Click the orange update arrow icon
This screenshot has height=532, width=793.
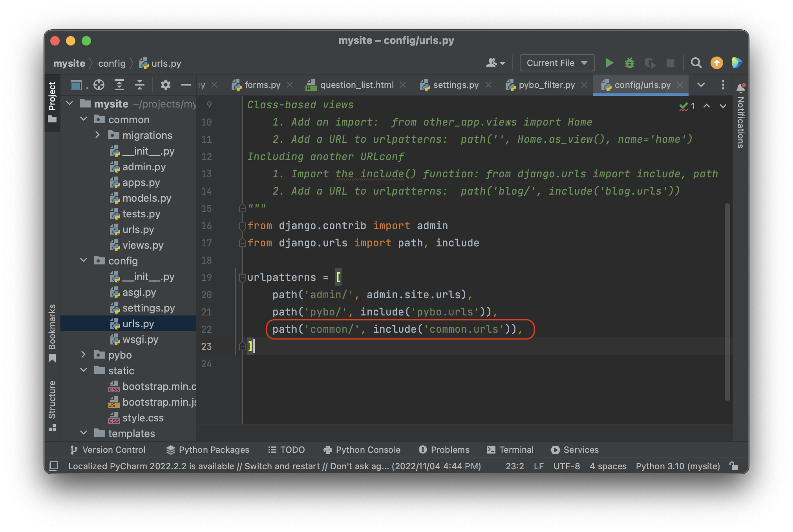(x=717, y=63)
